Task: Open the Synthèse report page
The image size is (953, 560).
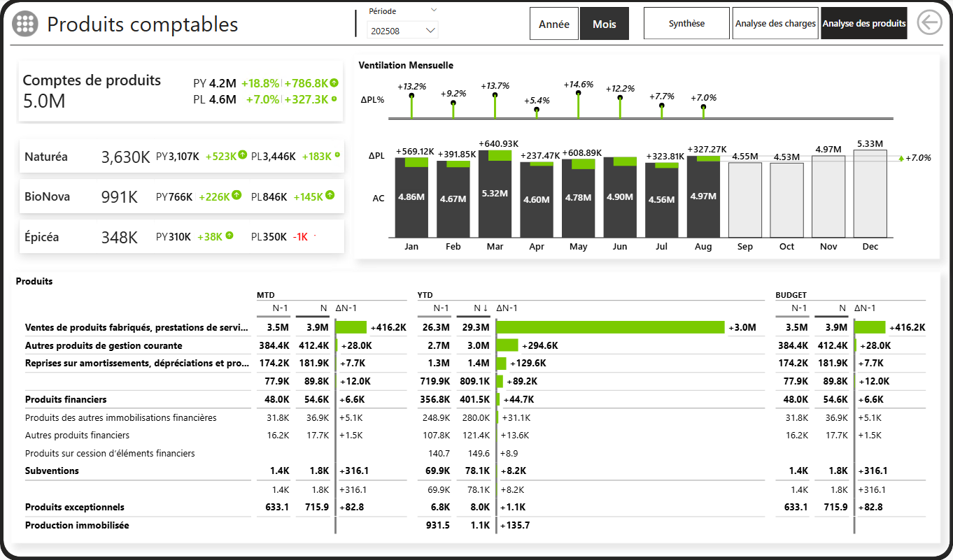Action: 686,22
